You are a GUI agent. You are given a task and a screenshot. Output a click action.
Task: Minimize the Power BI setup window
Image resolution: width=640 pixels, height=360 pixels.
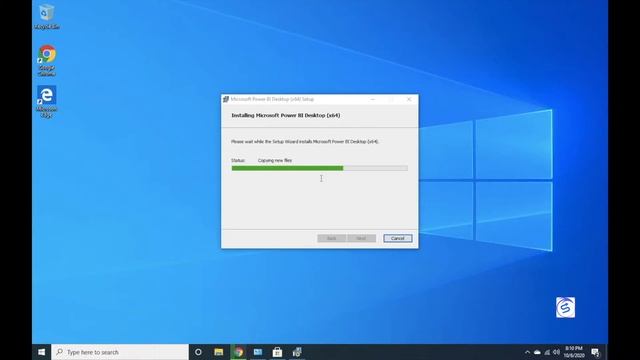point(373,99)
